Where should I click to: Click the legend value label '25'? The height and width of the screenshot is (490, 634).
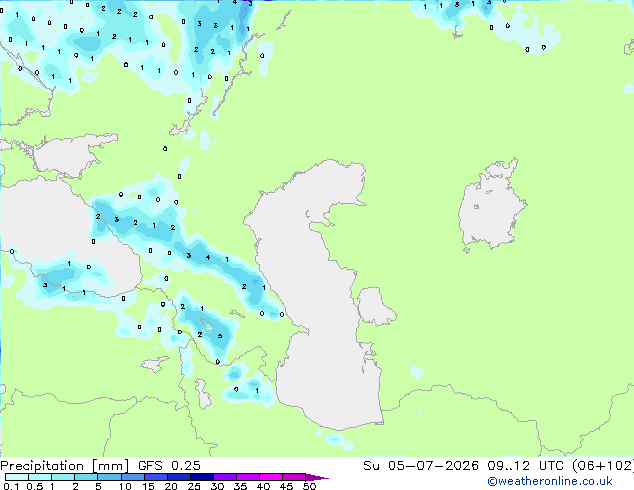point(194,486)
